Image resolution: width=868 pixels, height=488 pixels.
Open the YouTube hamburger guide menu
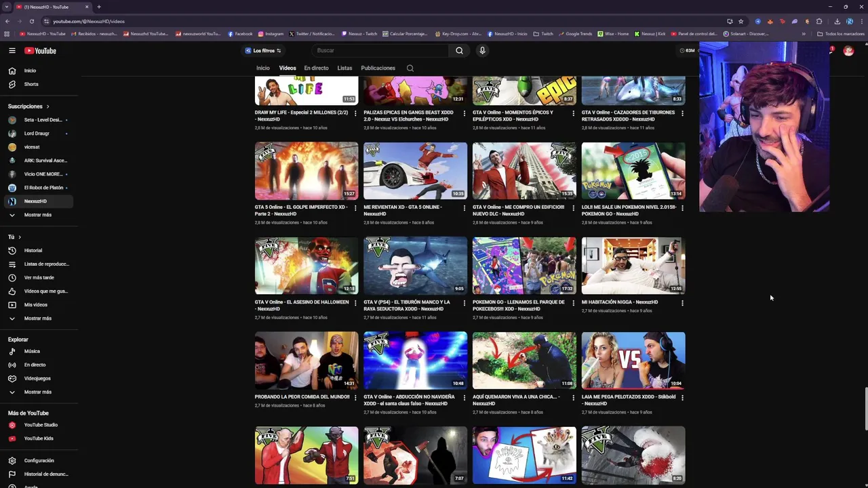(12, 51)
